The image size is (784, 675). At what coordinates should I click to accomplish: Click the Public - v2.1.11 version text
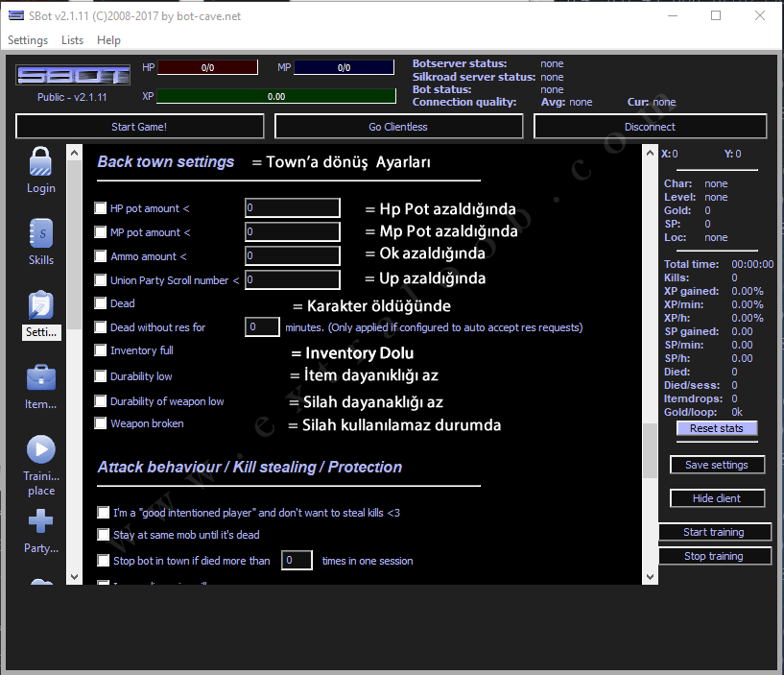click(72, 97)
